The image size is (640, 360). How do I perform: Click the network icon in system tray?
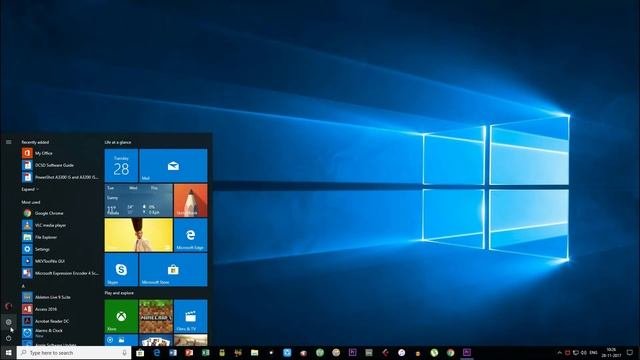(576, 353)
